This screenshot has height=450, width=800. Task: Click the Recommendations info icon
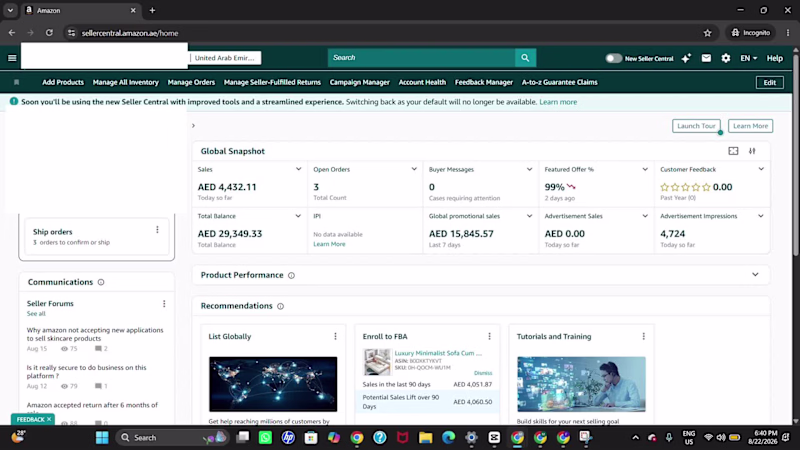click(280, 306)
